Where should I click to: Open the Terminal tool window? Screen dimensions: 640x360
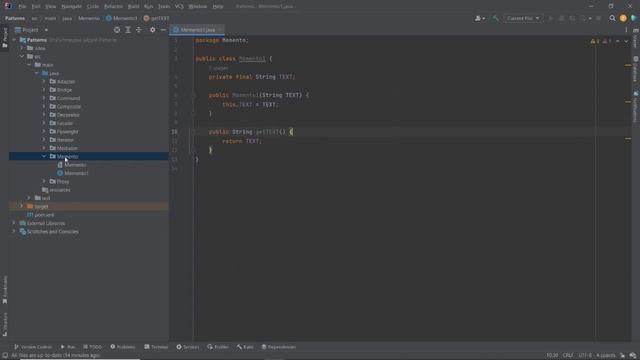[x=156, y=347]
